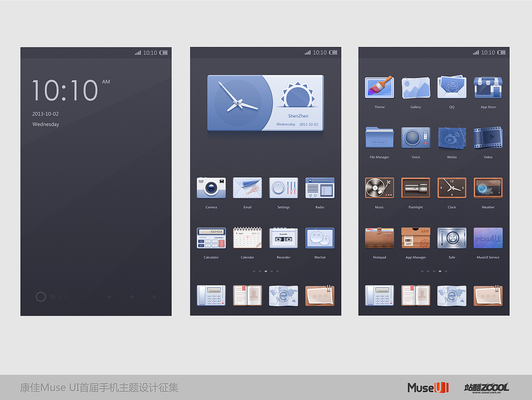
Task: Open the Calendar app icon
Action: [x=247, y=238]
